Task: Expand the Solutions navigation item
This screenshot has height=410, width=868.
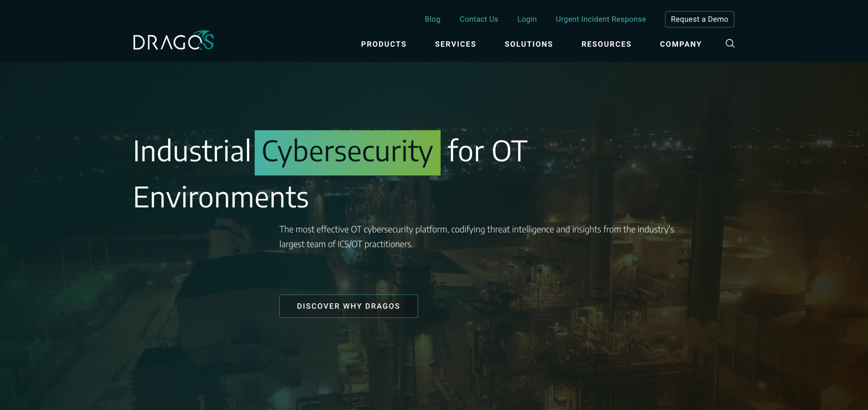Action: [529, 44]
